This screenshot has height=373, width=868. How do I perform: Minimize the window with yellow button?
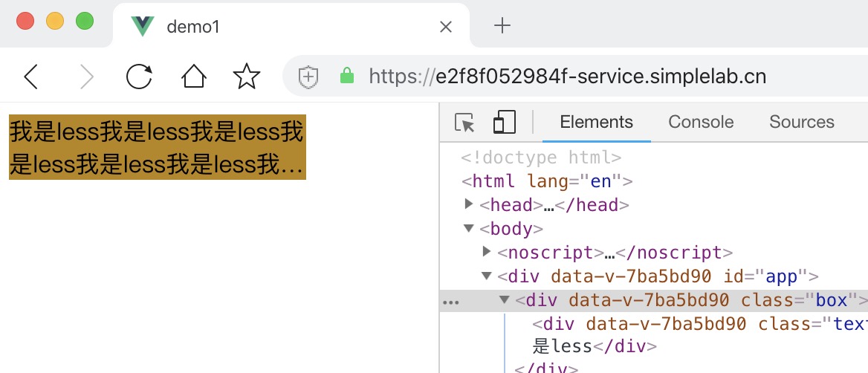55,21
